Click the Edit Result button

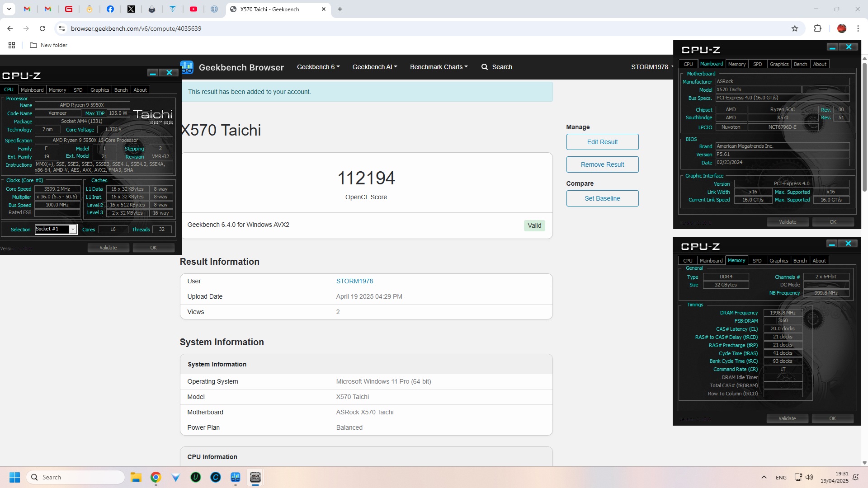[602, 142]
